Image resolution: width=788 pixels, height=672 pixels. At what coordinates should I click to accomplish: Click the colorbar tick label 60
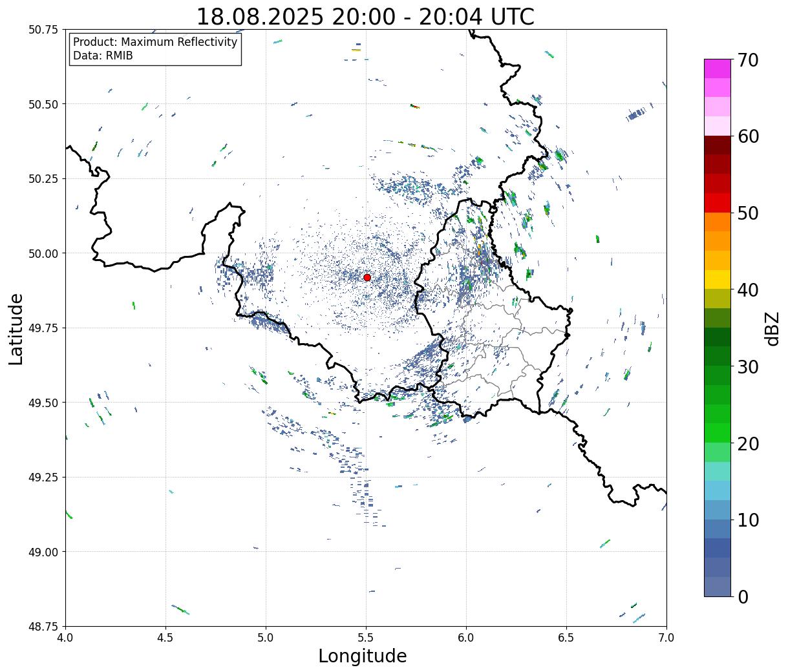[748, 136]
